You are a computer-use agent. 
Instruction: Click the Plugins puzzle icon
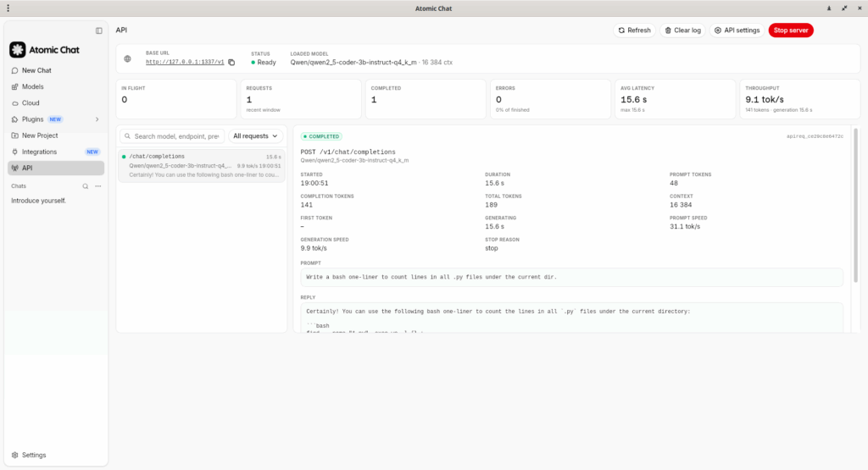coord(15,119)
